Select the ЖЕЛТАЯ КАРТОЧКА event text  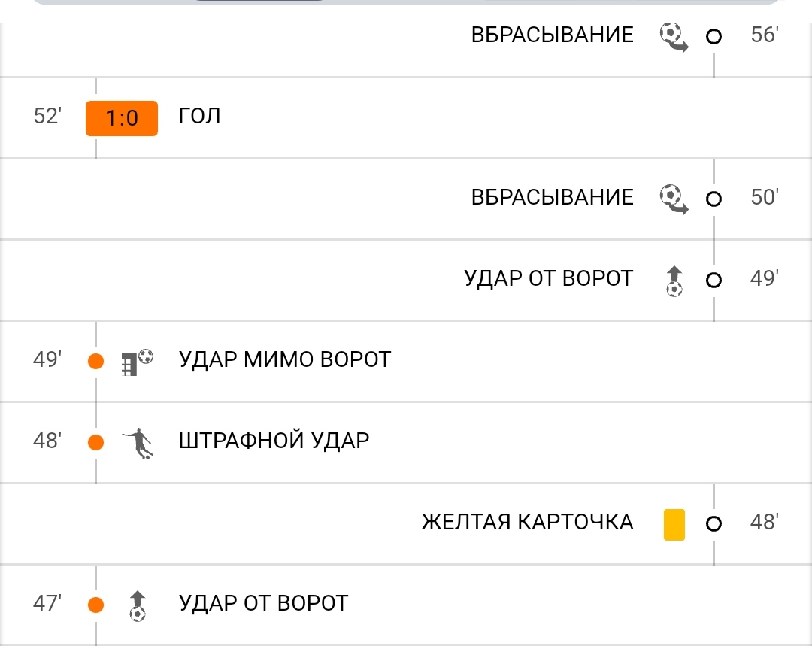527,522
